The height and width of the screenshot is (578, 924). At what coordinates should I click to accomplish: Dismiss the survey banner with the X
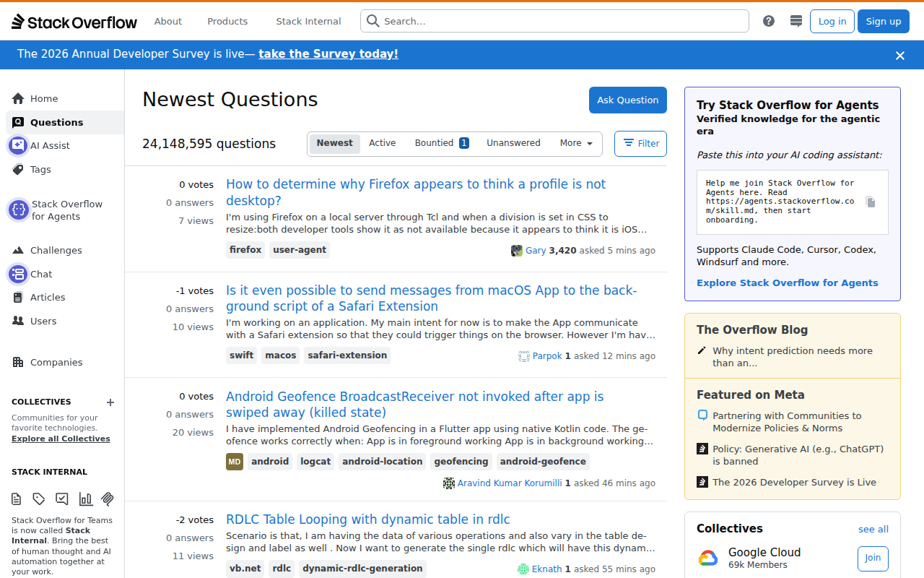(900, 55)
